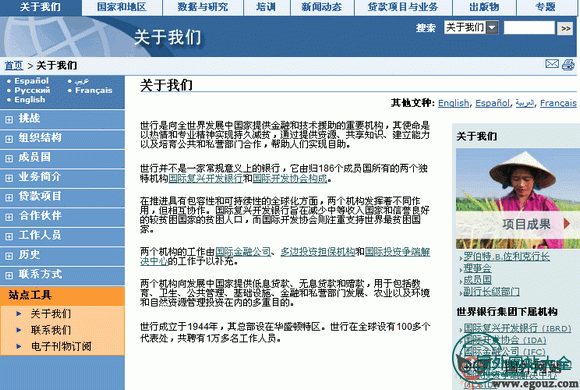The image size is (580, 390).
Task: Click Español link beside 其他文种
Action: coord(492,103)
